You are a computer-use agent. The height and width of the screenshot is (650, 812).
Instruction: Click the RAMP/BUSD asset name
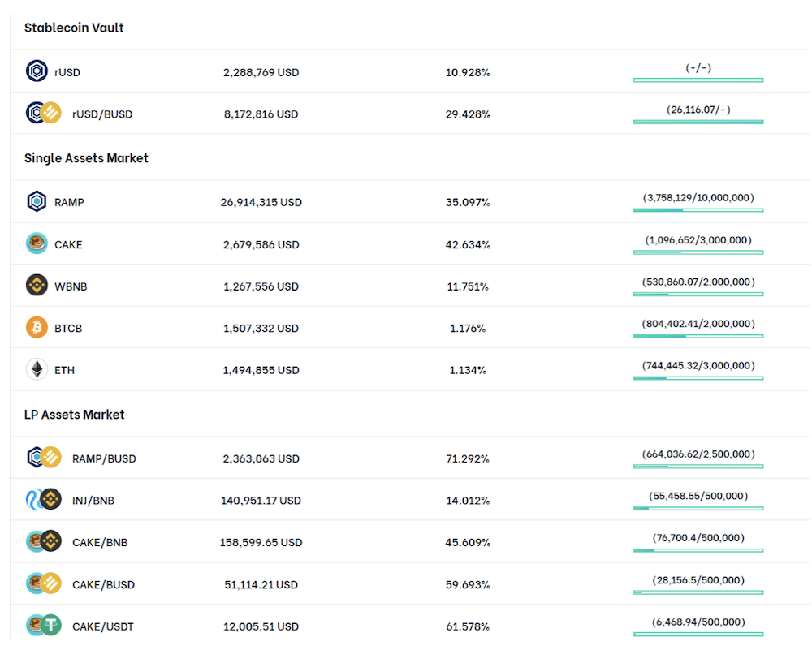coord(104,459)
